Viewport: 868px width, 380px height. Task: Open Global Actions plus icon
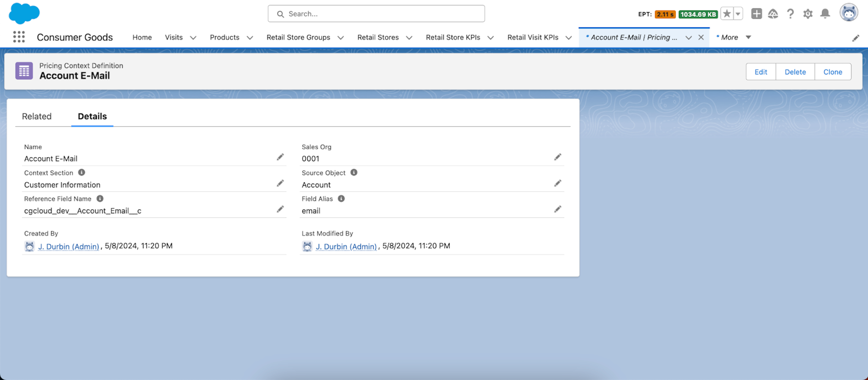point(756,14)
